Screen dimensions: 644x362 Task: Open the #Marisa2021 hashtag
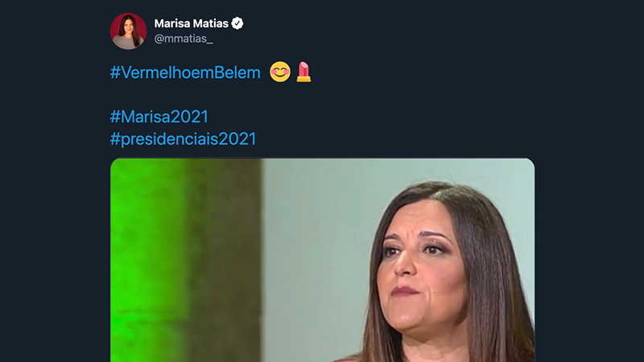point(159,117)
